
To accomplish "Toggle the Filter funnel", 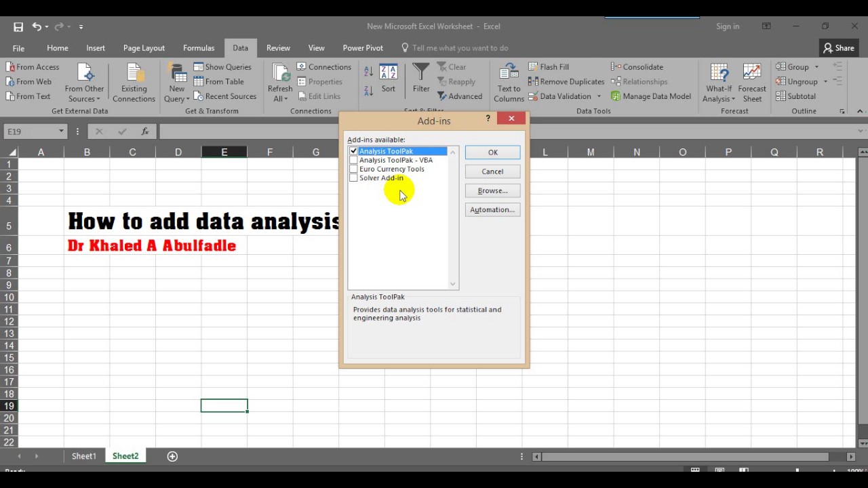I will click(x=421, y=79).
